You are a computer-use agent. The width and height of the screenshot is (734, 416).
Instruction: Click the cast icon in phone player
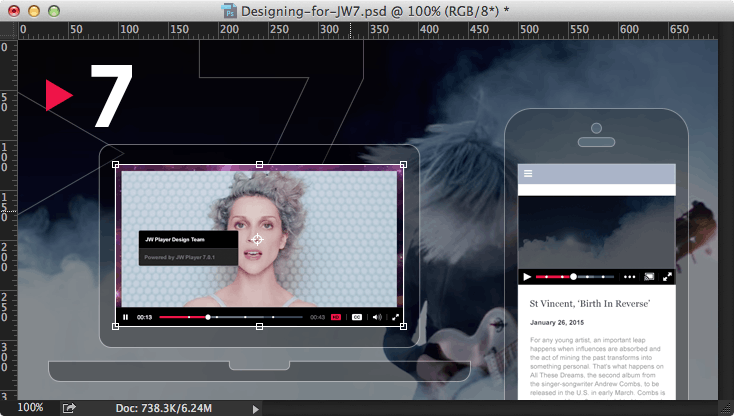648,276
